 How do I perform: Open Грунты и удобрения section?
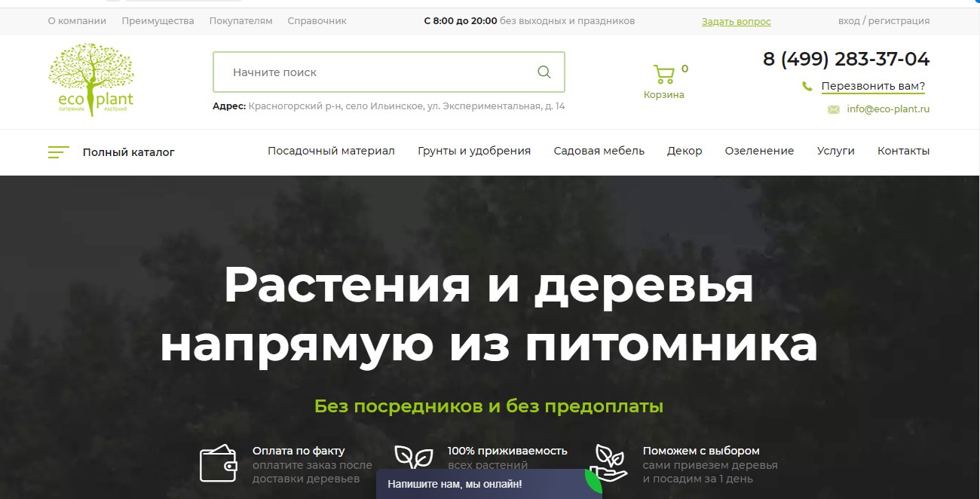[x=474, y=151]
